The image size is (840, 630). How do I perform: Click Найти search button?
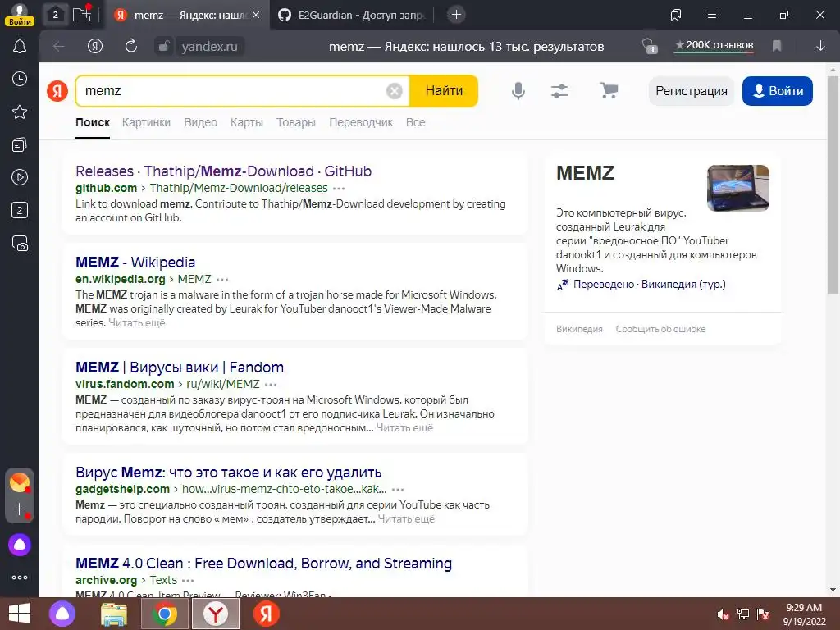(x=444, y=91)
